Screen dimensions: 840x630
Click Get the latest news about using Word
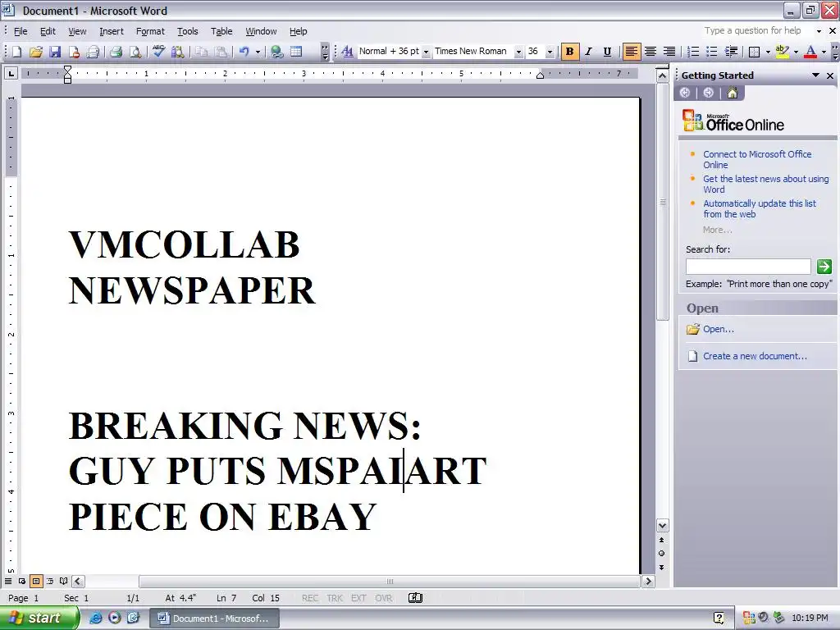tap(765, 184)
